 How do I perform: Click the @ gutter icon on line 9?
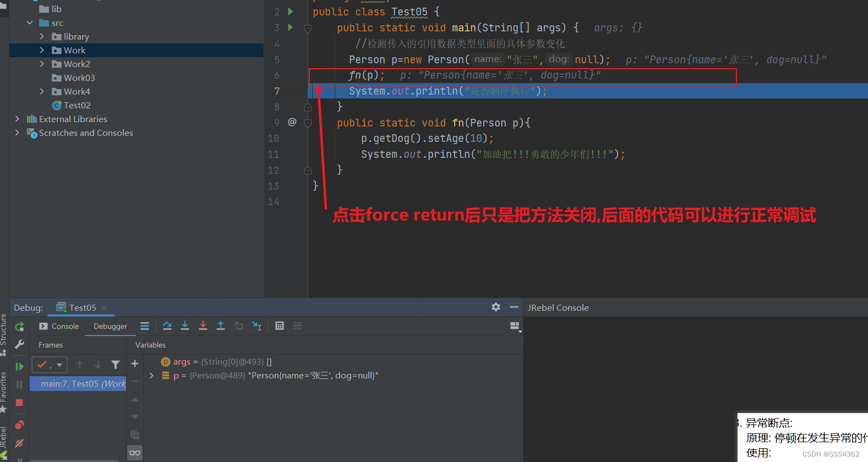pyautogui.click(x=292, y=122)
